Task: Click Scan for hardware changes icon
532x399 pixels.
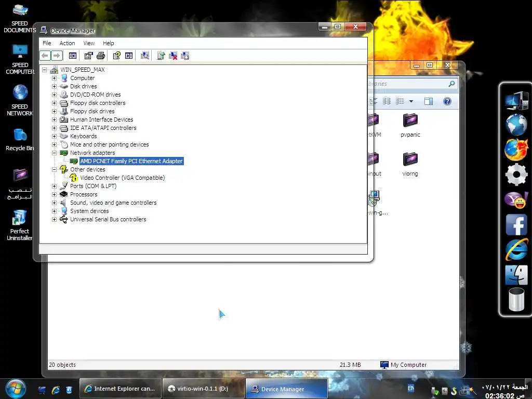Action: [x=145, y=56]
